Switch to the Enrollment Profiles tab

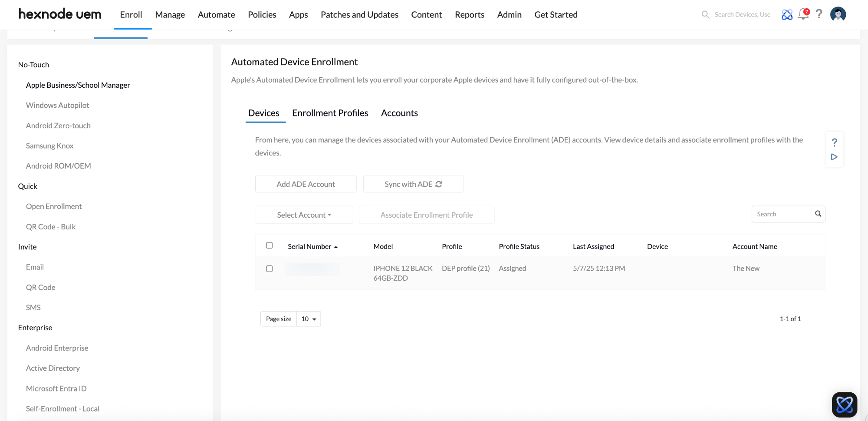point(330,113)
